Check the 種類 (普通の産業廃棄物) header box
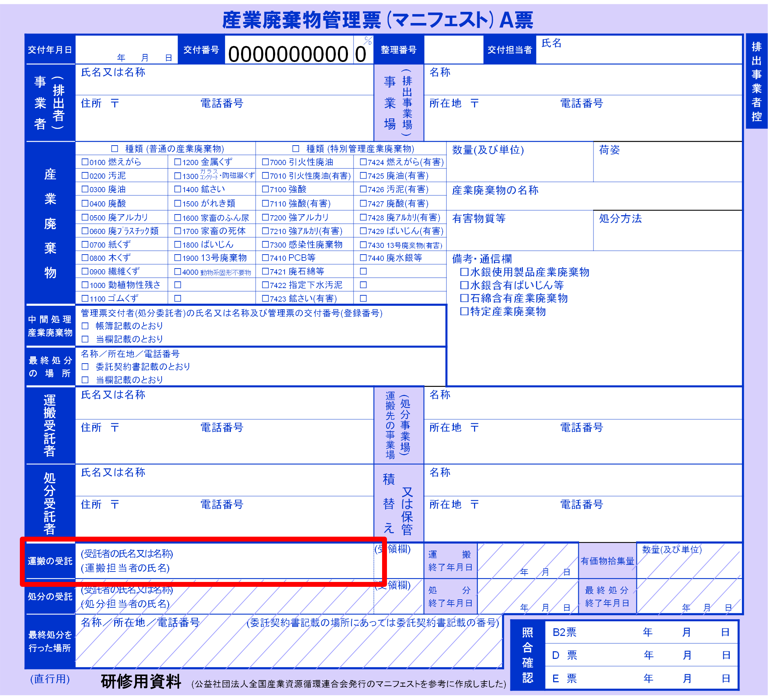This screenshot has width=768, height=700. pos(115,148)
